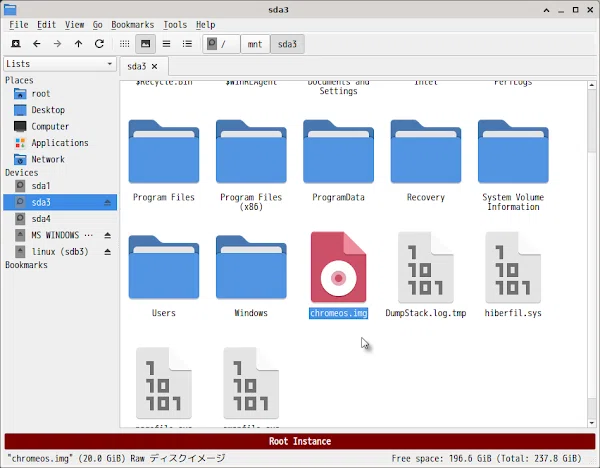Go back to previous folder
The width and height of the screenshot is (600, 468).
click(x=37, y=44)
